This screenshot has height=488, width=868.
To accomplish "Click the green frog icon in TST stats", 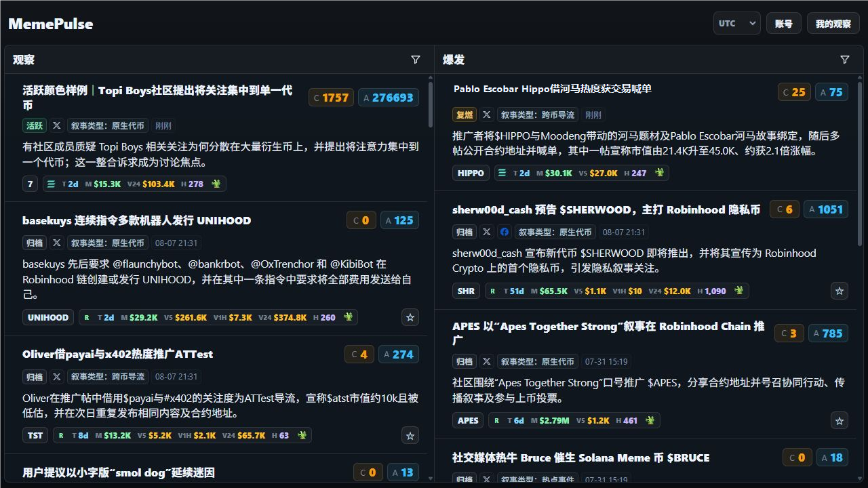I will 302,435.
